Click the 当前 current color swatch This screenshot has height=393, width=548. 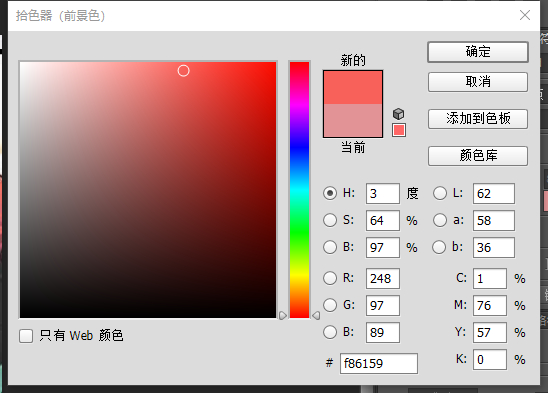[x=353, y=121]
